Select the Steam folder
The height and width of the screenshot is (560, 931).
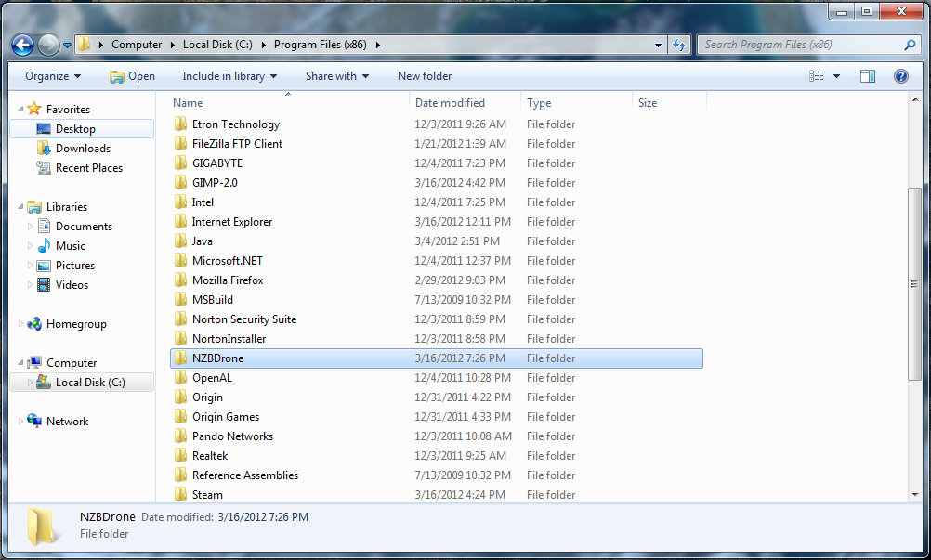(437, 495)
